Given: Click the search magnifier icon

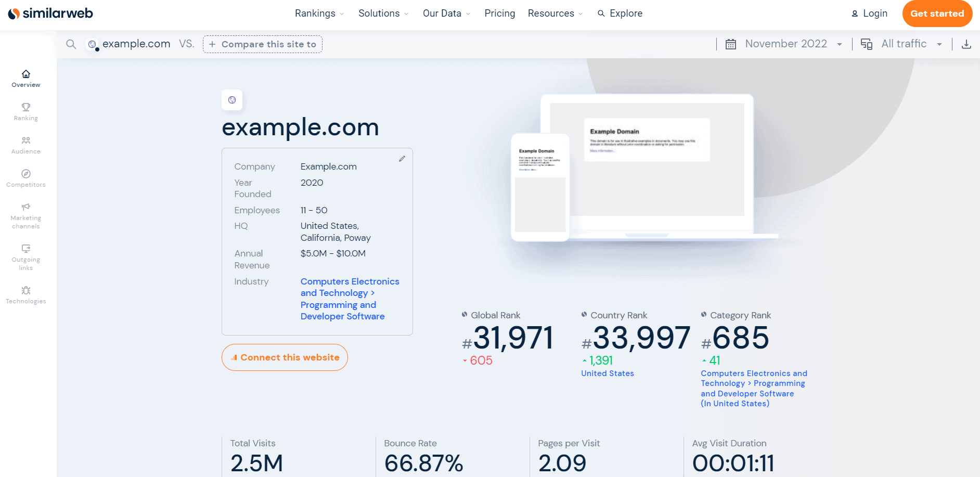Looking at the screenshot, I should coord(71,44).
